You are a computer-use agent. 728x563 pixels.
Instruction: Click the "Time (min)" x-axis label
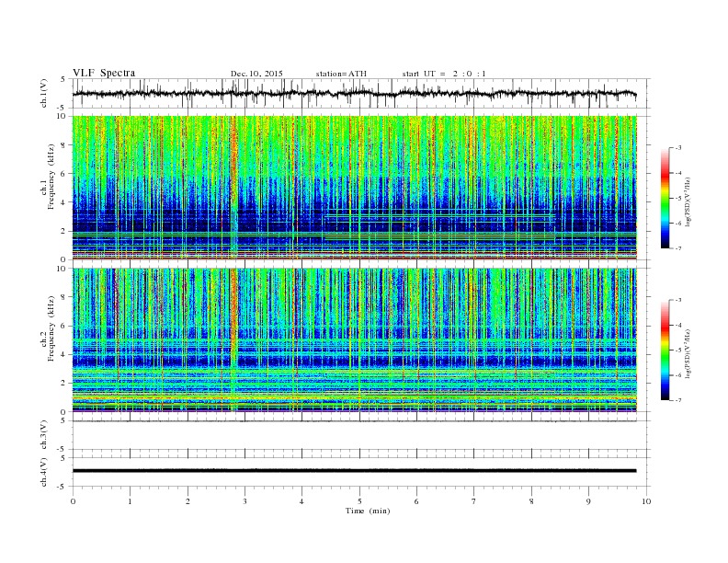pyautogui.click(x=368, y=511)
